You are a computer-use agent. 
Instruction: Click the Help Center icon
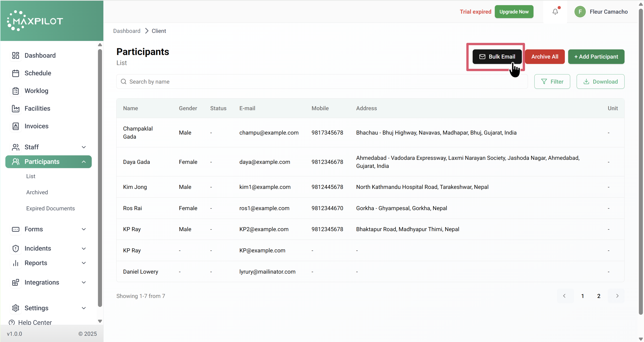coord(11,322)
